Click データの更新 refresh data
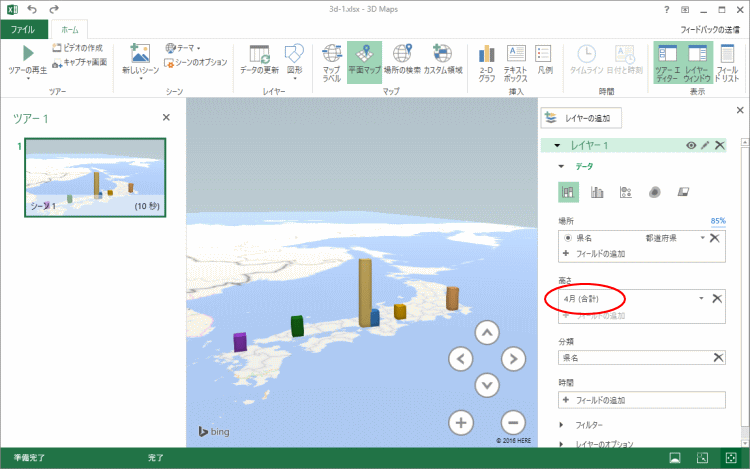The width and height of the screenshot is (750, 469). (x=259, y=60)
